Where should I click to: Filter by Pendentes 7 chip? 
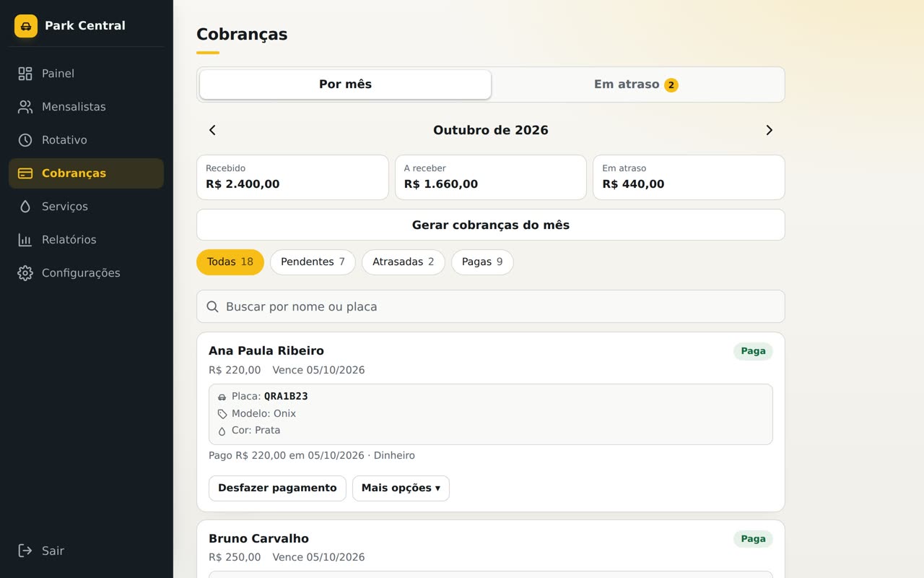[313, 262]
